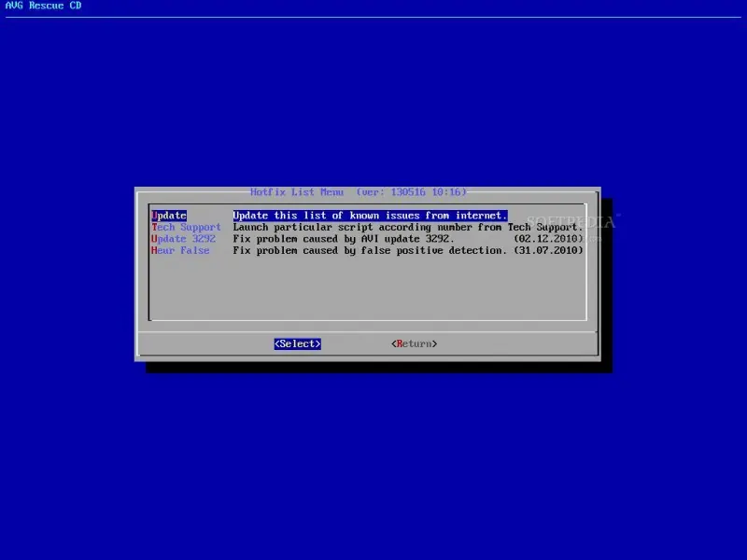Image resolution: width=747 pixels, height=560 pixels.
Task: Click the (02.12.2010) date on Update 3292 row
Action: click(548, 239)
